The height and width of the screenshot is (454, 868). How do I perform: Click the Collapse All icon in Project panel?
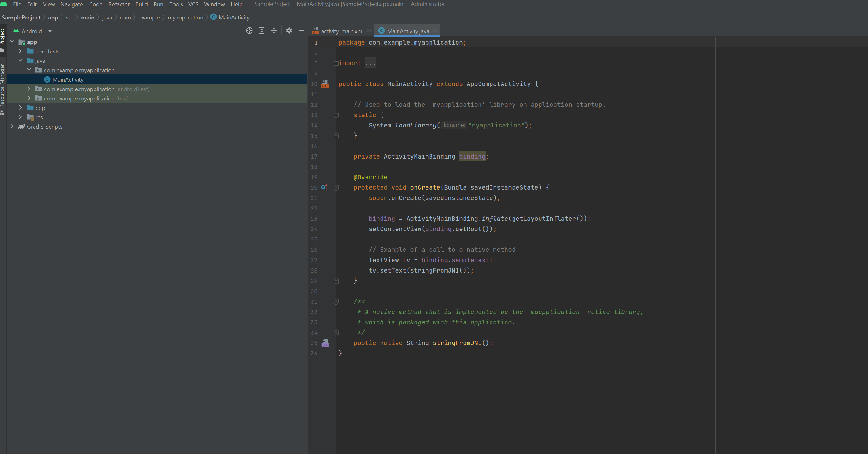(x=274, y=31)
